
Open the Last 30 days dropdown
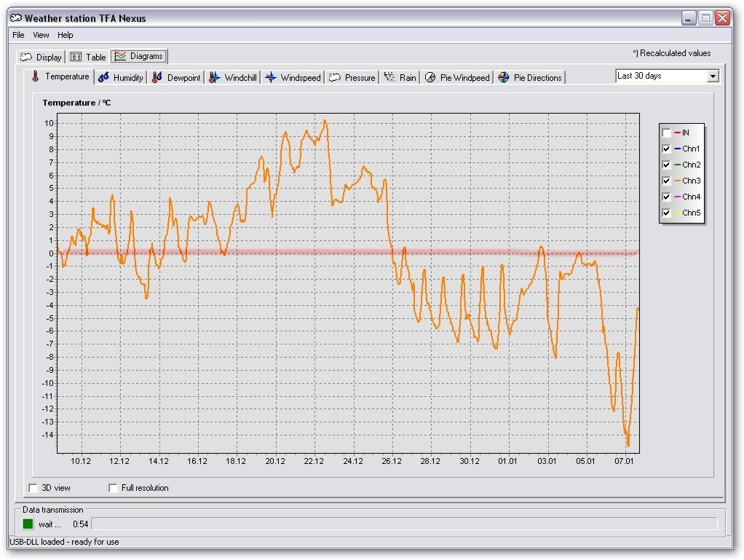[x=712, y=76]
